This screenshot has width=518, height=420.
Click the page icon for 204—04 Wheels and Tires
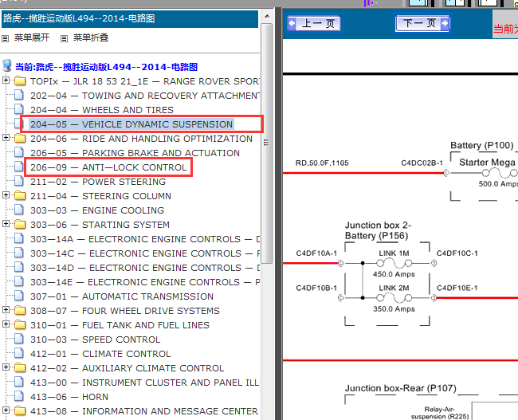click(19, 109)
